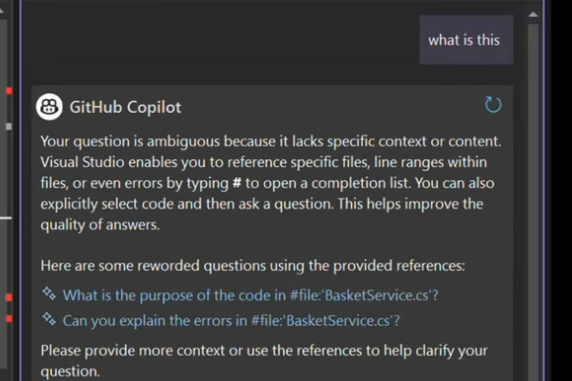The image size is (572, 381).
Task: Click the bold # symbol in the response
Action: 237,183
